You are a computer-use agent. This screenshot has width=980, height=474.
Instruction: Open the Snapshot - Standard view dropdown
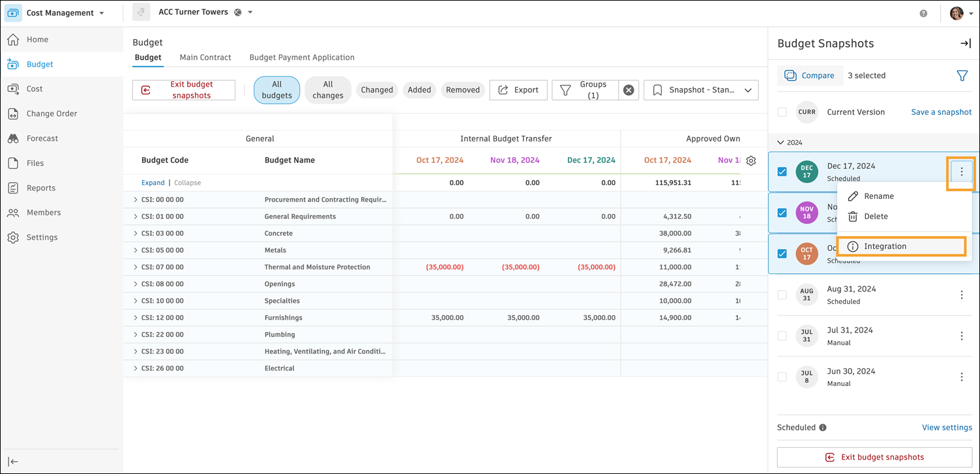click(x=701, y=90)
